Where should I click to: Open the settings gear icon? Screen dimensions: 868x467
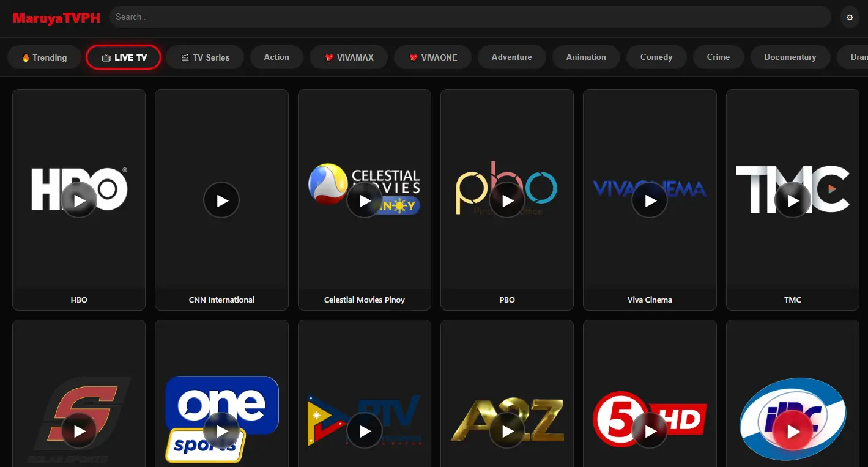point(850,17)
